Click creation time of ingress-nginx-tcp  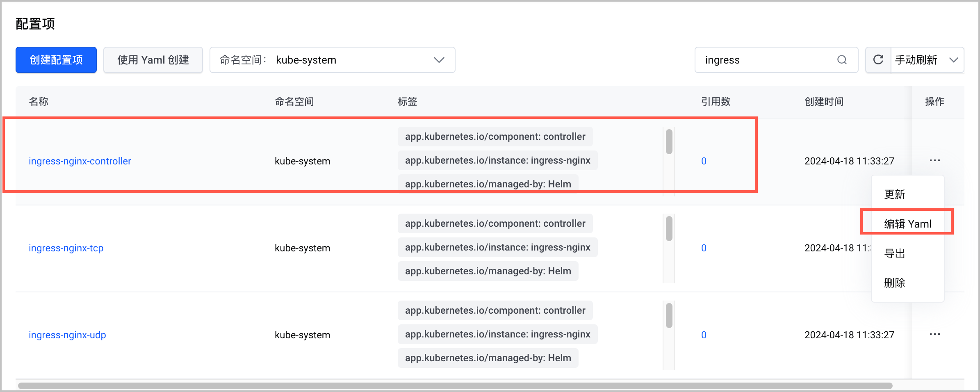click(838, 248)
